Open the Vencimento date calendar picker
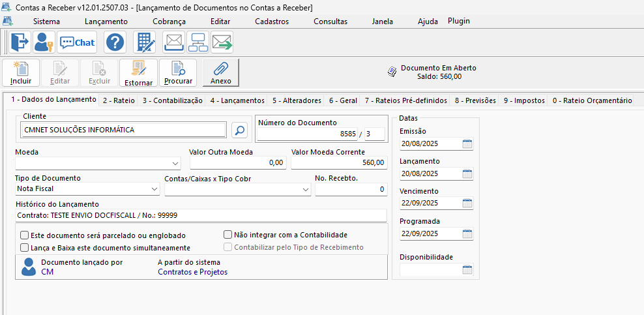Viewport: 644px width, 315px height. (x=467, y=203)
